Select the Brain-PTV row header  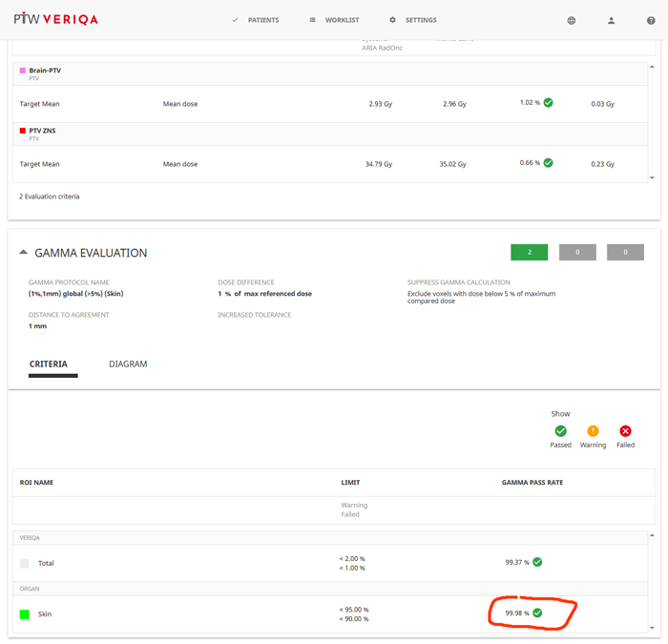coord(330,73)
